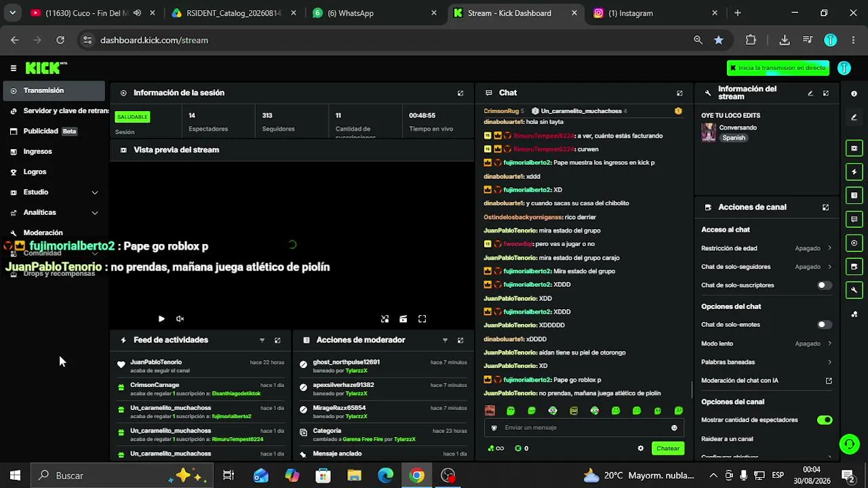
Task: Open Servidor y clave de retransmisión
Action: 54,111
